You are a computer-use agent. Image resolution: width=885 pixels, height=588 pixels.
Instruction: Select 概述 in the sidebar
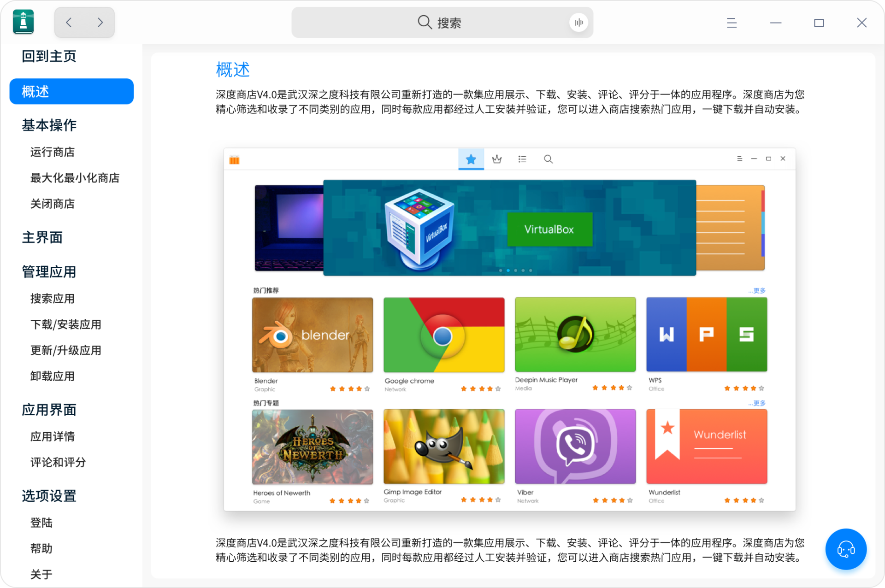pyautogui.click(x=71, y=91)
